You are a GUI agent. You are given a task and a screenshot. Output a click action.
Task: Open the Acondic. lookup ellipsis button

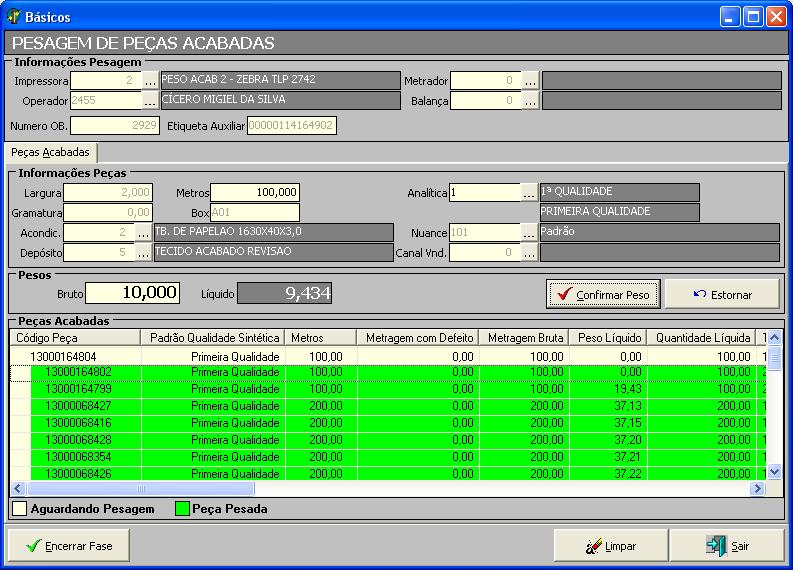(143, 232)
